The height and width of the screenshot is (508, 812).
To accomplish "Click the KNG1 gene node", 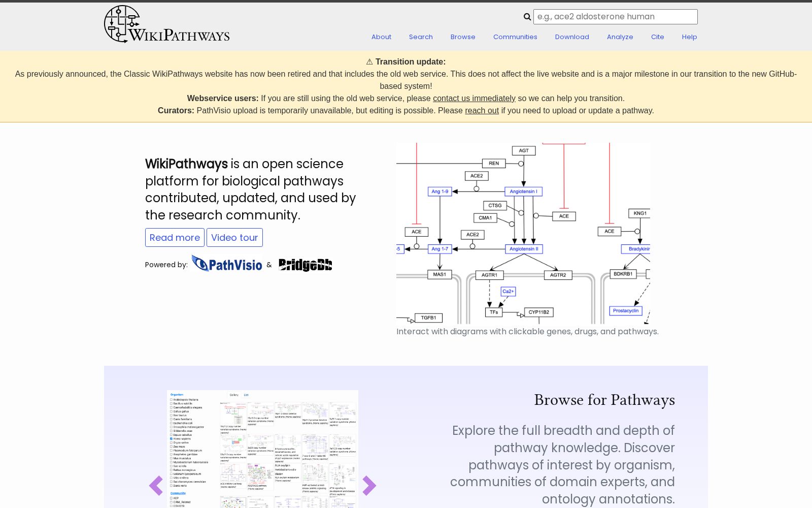I will [640, 213].
